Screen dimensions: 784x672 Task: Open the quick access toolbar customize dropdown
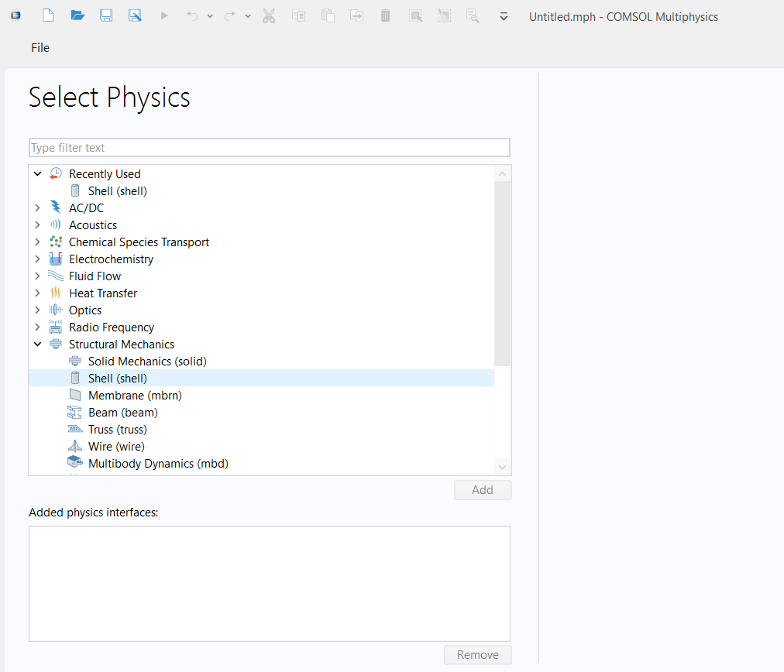point(504,16)
